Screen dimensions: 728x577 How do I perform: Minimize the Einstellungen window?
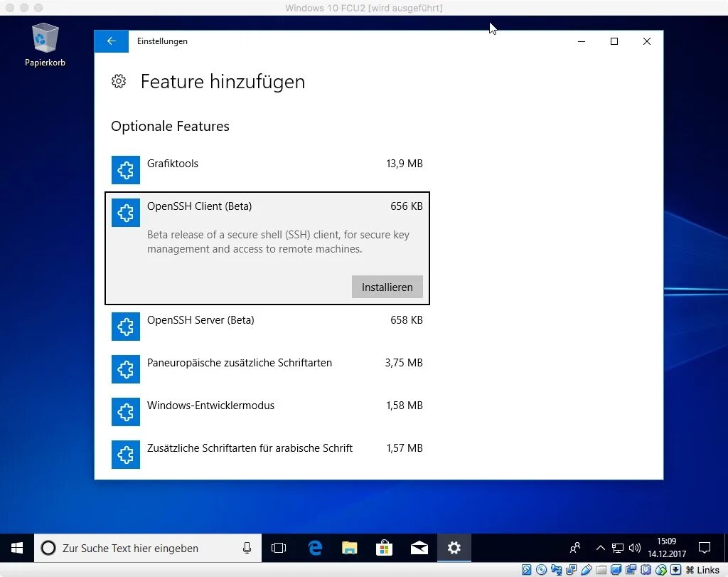click(582, 41)
